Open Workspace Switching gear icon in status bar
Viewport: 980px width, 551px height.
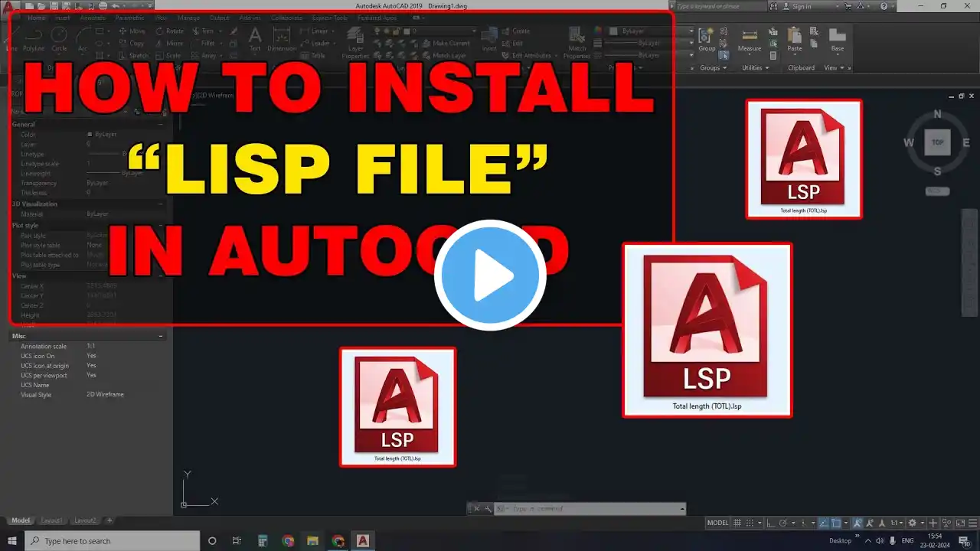912,523
